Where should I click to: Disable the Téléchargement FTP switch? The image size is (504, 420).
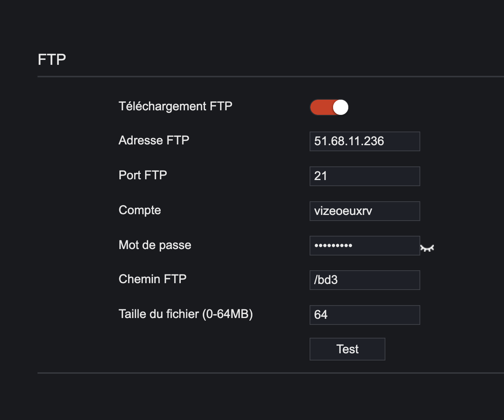[x=329, y=107]
